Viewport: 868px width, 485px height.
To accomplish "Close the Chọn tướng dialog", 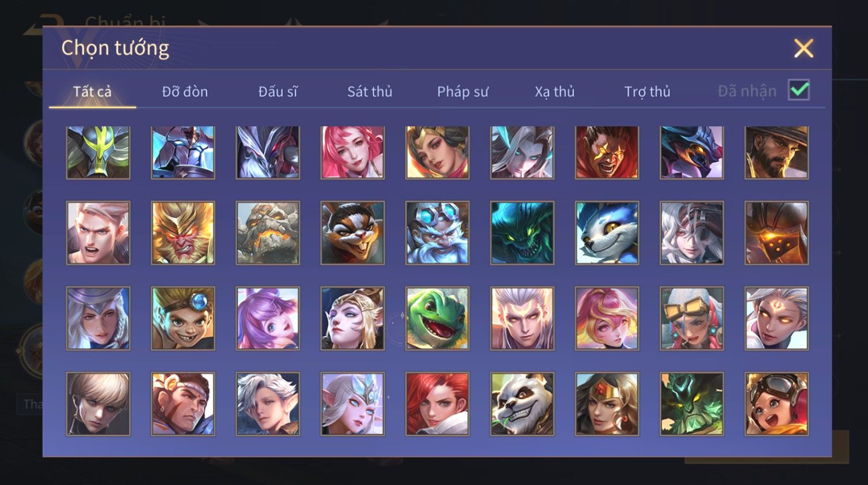I will (803, 48).
